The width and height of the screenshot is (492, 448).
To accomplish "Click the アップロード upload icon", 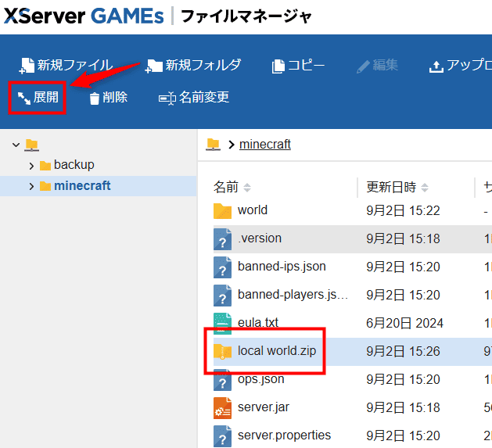I will click(x=436, y=66).
